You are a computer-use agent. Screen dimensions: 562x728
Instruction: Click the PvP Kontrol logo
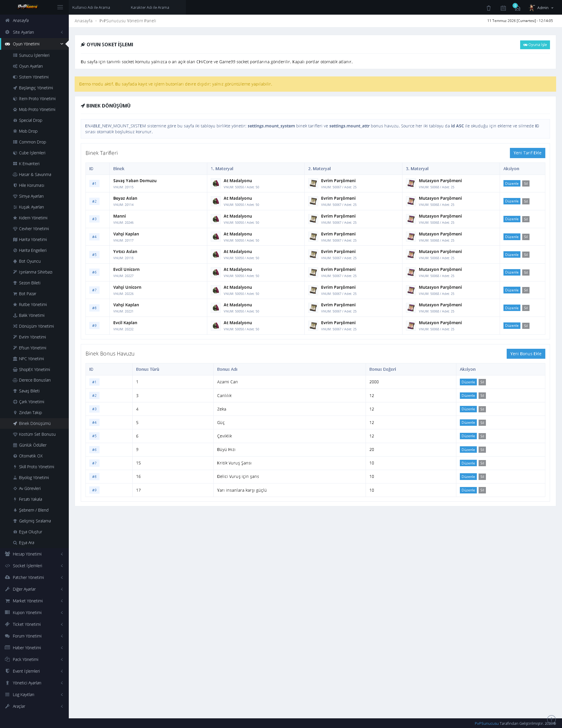[28, 7]
